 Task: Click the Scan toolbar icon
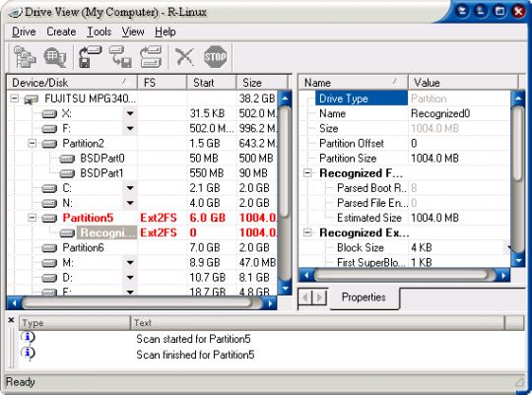click(55, 57)
